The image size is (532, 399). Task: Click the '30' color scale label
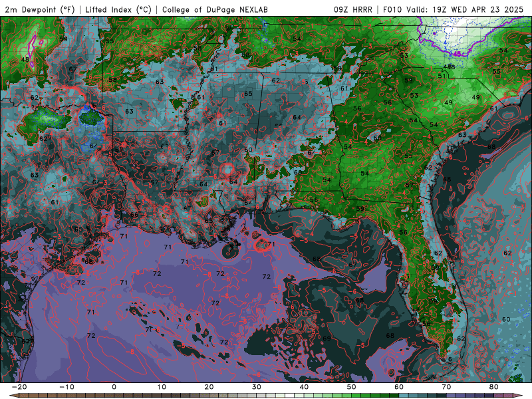click(x=257, y=387)
